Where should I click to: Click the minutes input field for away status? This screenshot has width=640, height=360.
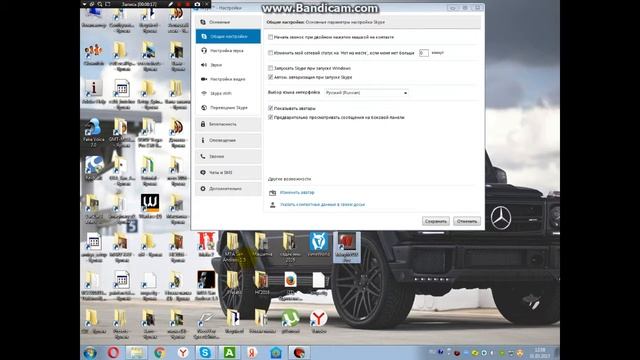point(424,53)
